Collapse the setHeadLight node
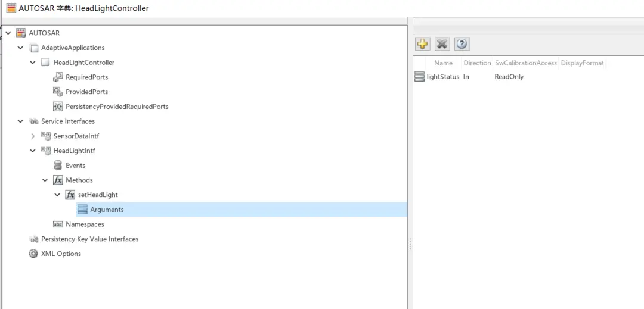644x309 pixels. click(57, 195)
